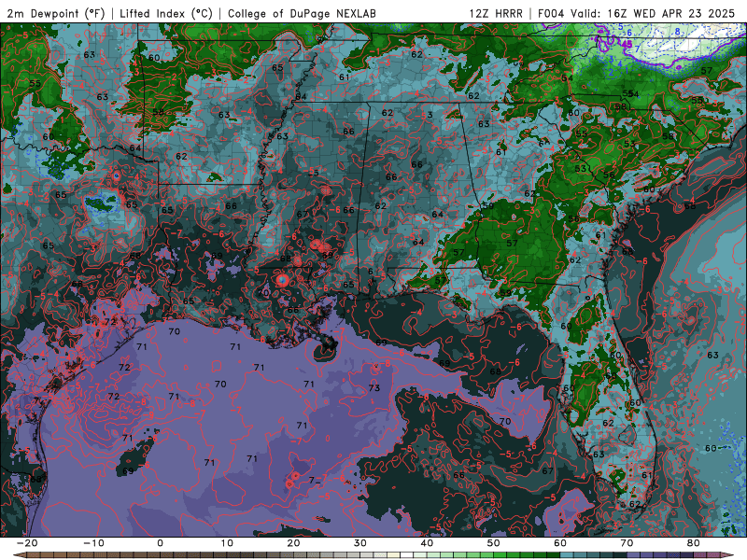This screenshot has width=747, height=560.
Task: Click the "2m Dewpoint (°F)" title text
Action: 56,13
